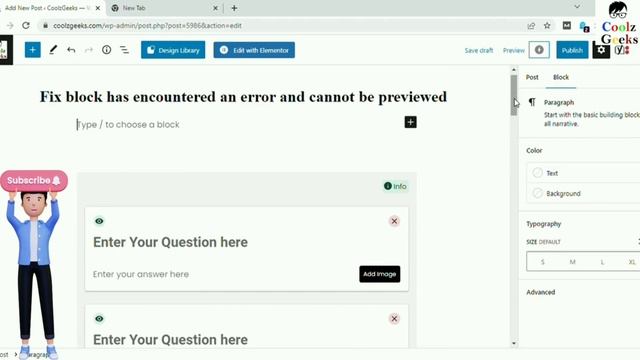Switch to the Block tab in sidebar

[561, 77]
